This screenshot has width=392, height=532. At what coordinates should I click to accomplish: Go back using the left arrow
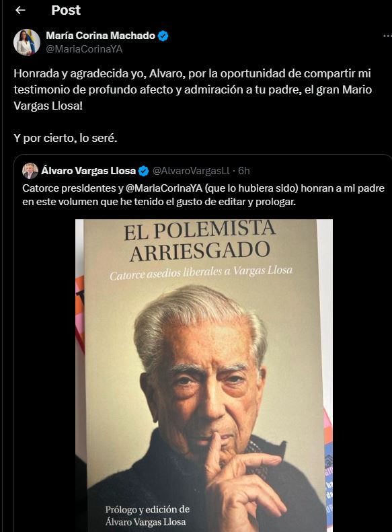(20, 11)
